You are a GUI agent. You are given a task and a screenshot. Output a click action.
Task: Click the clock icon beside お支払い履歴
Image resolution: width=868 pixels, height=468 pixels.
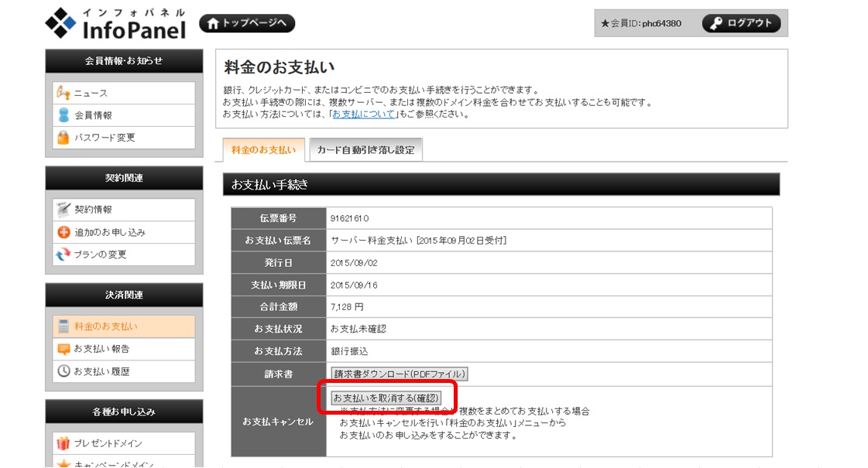[63, 371]
